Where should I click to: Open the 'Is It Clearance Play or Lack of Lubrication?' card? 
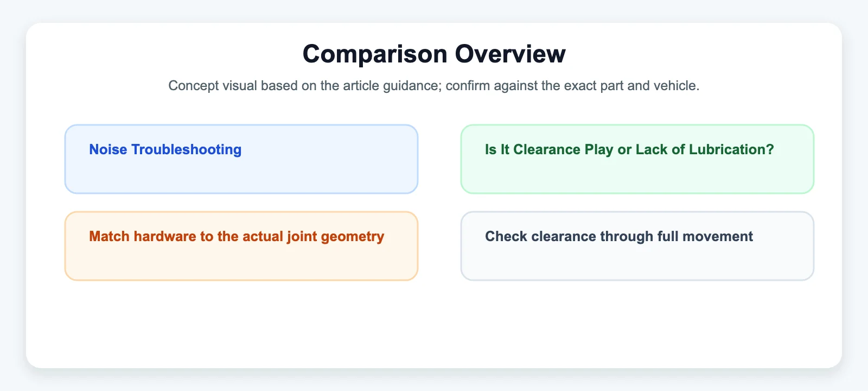[x=637, y=159]
